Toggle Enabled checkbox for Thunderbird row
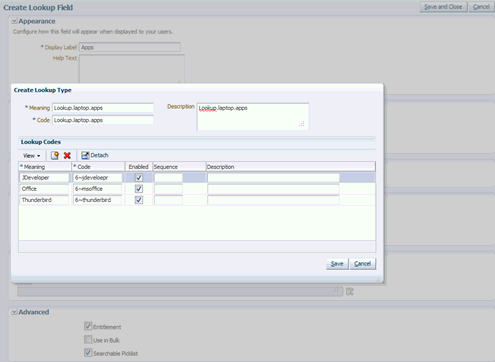495x362 pixels. point(139,200)
